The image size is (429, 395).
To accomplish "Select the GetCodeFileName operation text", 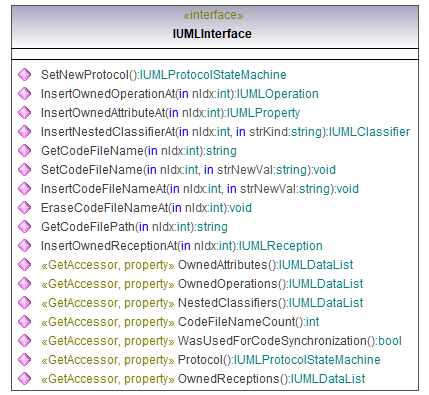I will [x=139, y=151].
